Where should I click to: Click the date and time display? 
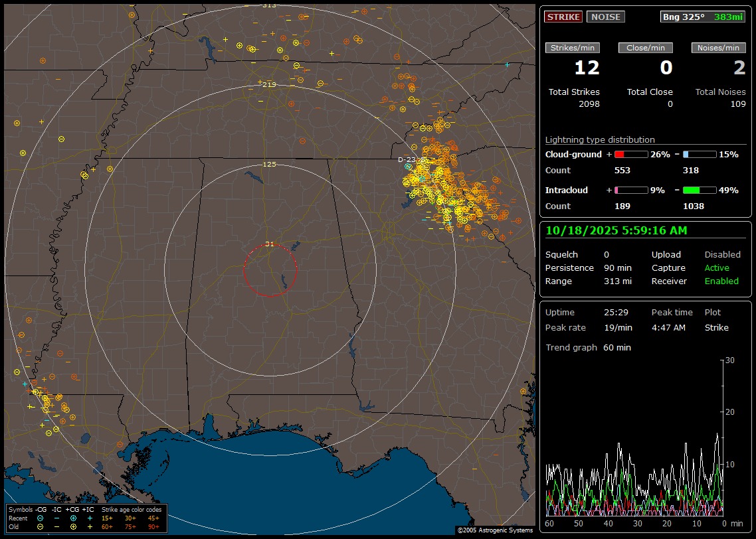[x=616, y=231]
